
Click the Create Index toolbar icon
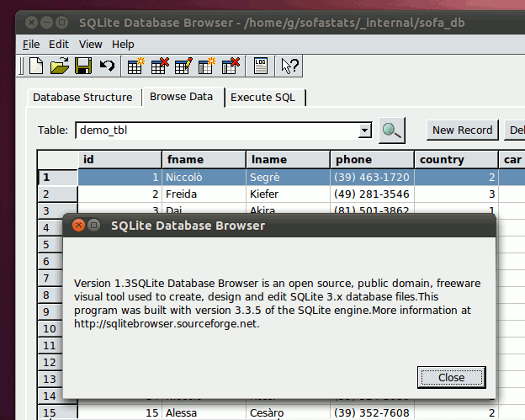(207, 66)
